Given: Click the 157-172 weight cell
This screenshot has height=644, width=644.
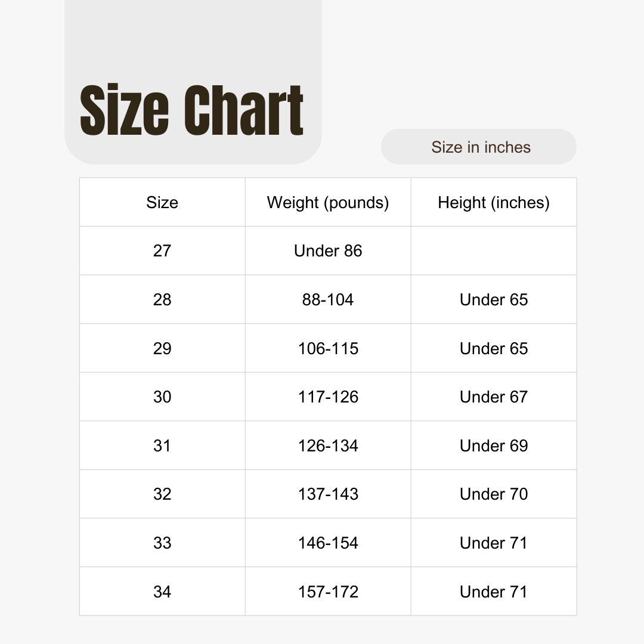Looking at the screenshot, I should pyautogui.click(x=328, y=592).
